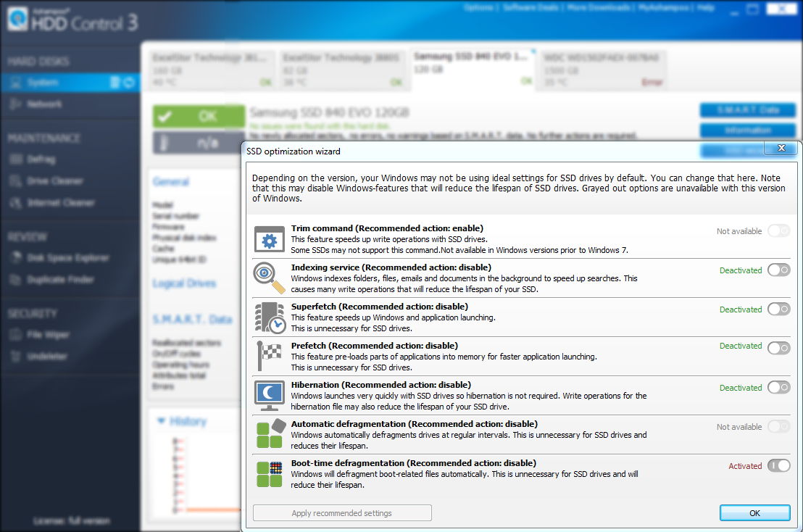Enable the Prefetch switch
Screen dimensions: 803x532
[778, 348]
